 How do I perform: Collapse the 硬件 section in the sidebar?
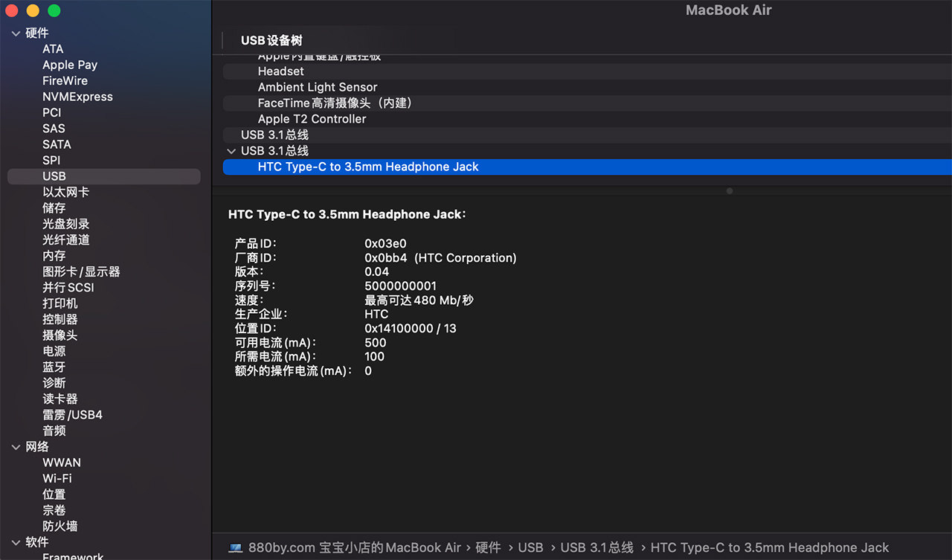tap(16, 33)
